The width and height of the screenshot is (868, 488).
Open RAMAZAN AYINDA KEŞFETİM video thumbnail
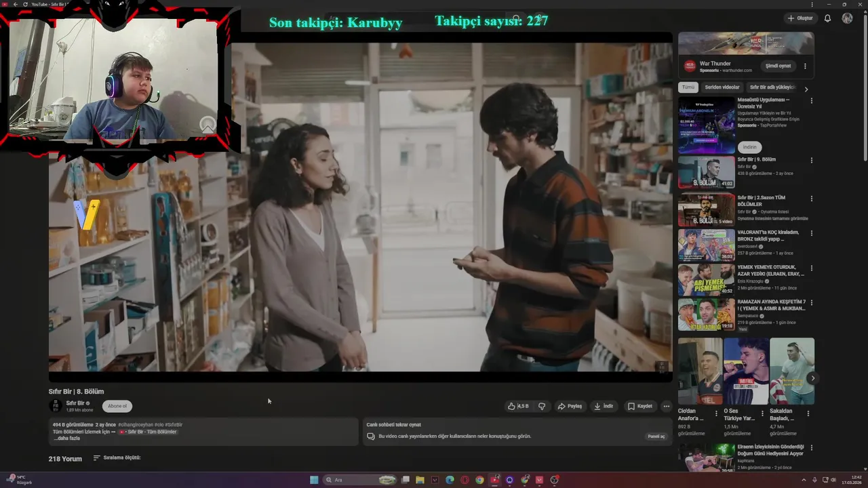point(707,315)
